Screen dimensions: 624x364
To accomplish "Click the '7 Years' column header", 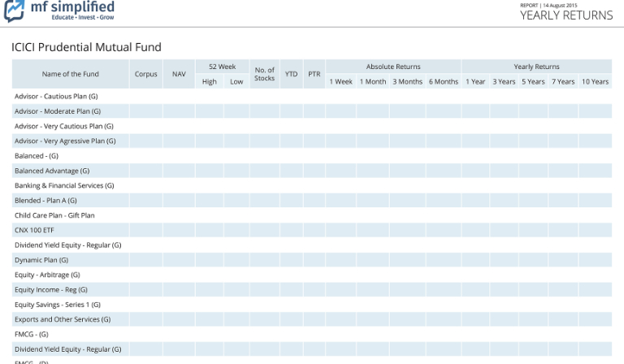I will (563, 81).
